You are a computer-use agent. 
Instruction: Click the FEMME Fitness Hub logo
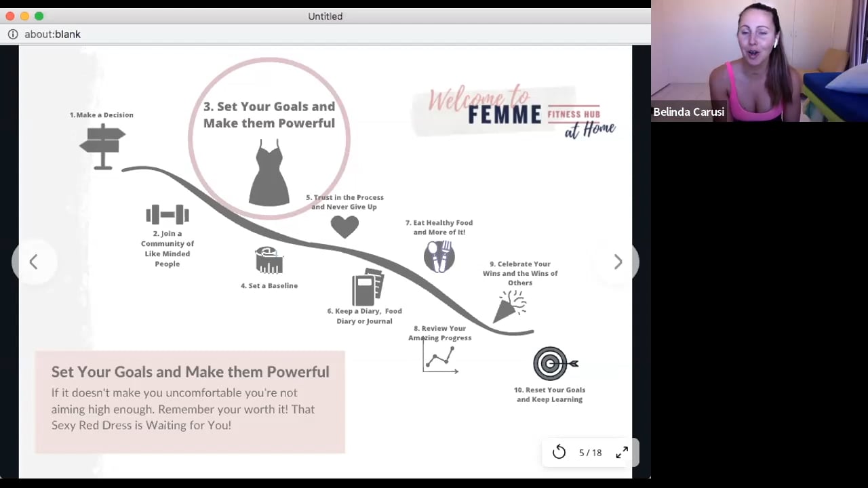coord(515,113)
